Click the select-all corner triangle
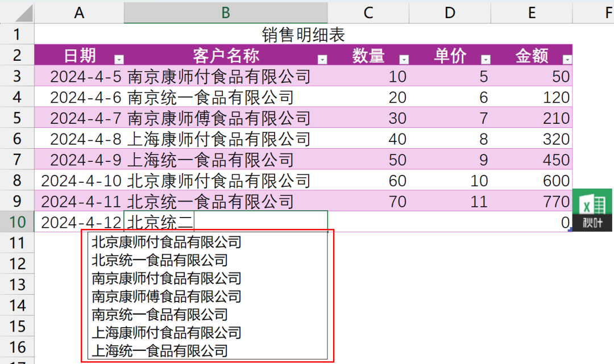This screenshot has height=364, width=614. click(x=24, y=13)
